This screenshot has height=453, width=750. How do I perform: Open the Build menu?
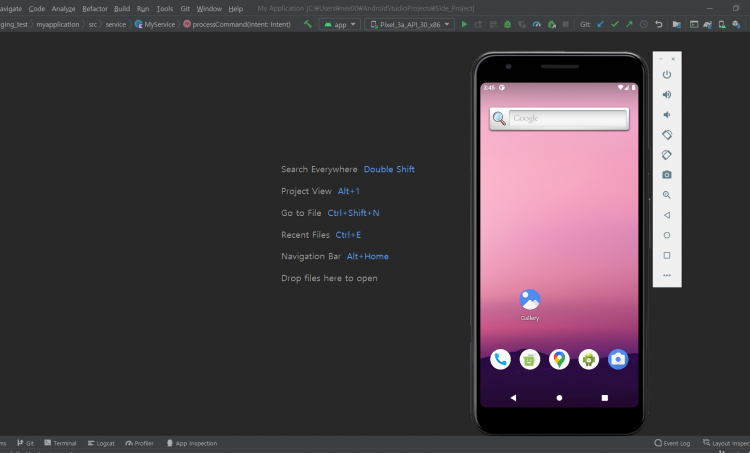pos(122,8)
